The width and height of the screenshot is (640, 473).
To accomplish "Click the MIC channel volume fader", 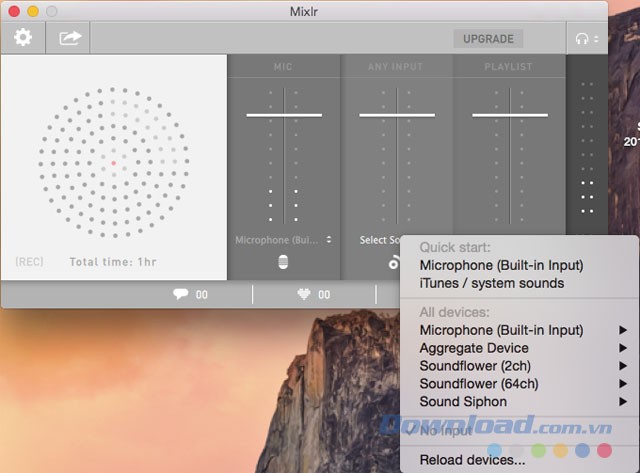I will (283, 115).
